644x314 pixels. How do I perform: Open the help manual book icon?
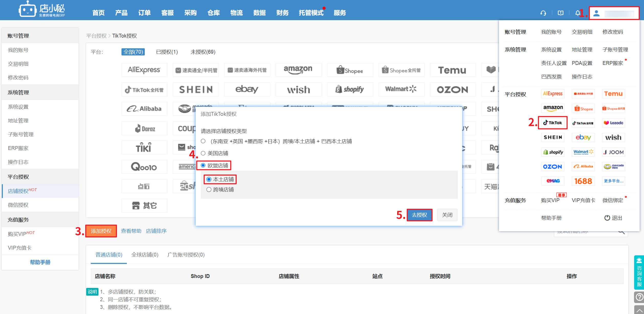[x=560, y=13]
